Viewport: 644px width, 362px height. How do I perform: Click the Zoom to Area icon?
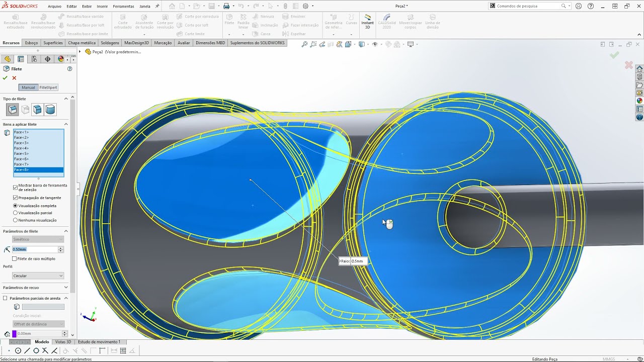[x=313, y=44]
